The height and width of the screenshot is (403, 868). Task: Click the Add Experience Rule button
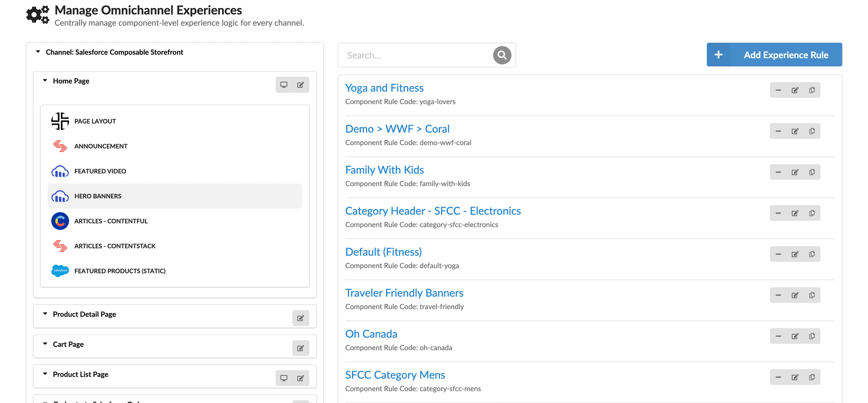point(774,55)
